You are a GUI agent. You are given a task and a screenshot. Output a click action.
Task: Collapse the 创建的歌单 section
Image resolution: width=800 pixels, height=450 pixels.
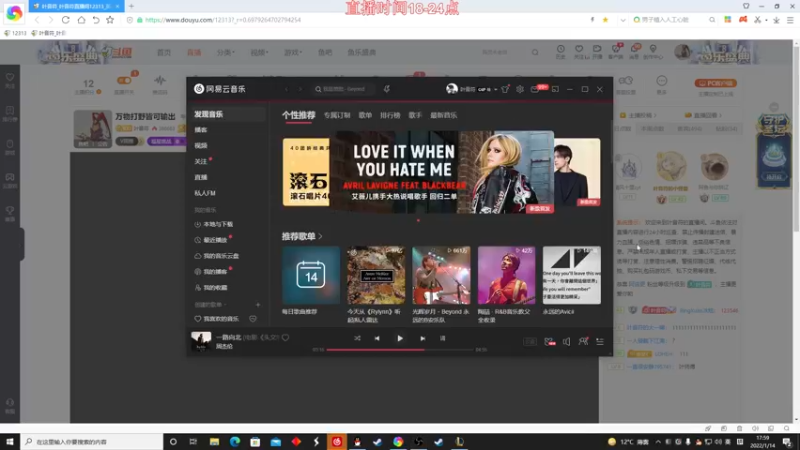[210, 305]
